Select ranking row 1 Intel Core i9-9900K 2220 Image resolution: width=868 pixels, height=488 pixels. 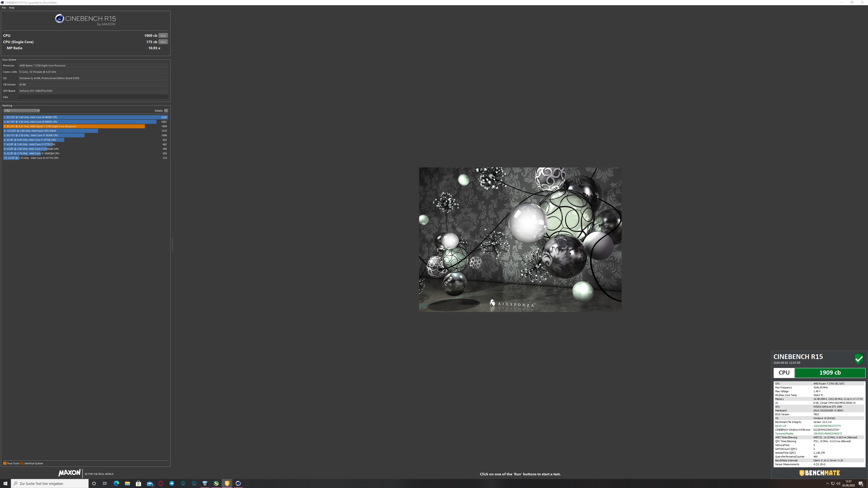coord(86,117)
